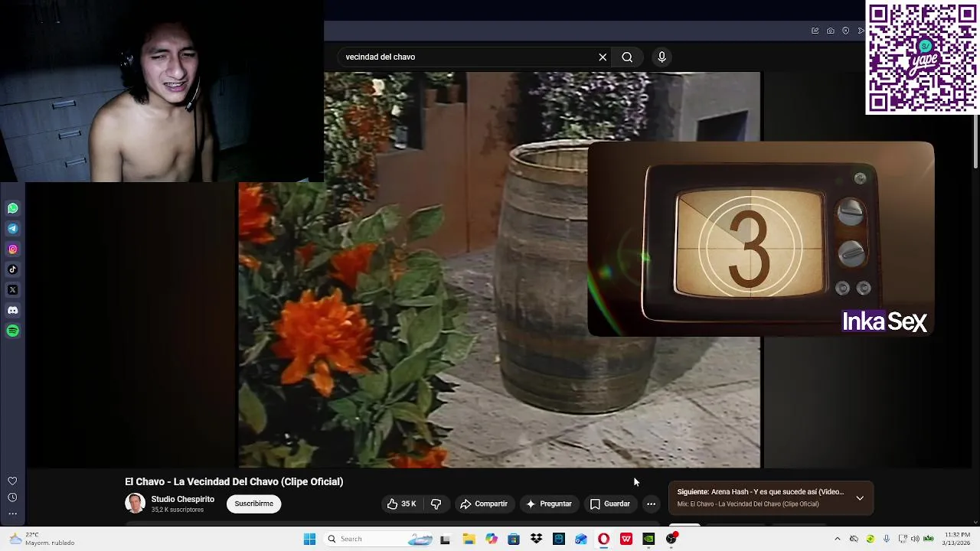This screenshot has height=551, width=980.
Task: Open File Explorer from the taskbar
Action: click(x=469, y=539)
